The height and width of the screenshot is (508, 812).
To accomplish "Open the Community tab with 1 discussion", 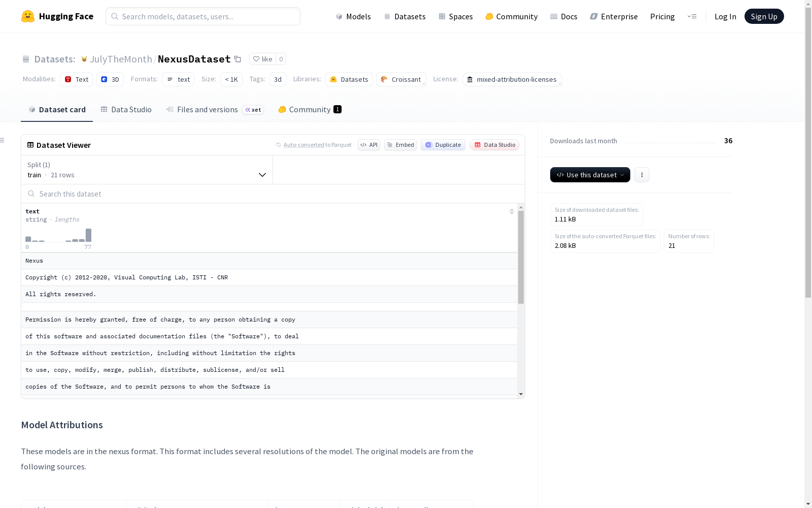I will 310,110.
